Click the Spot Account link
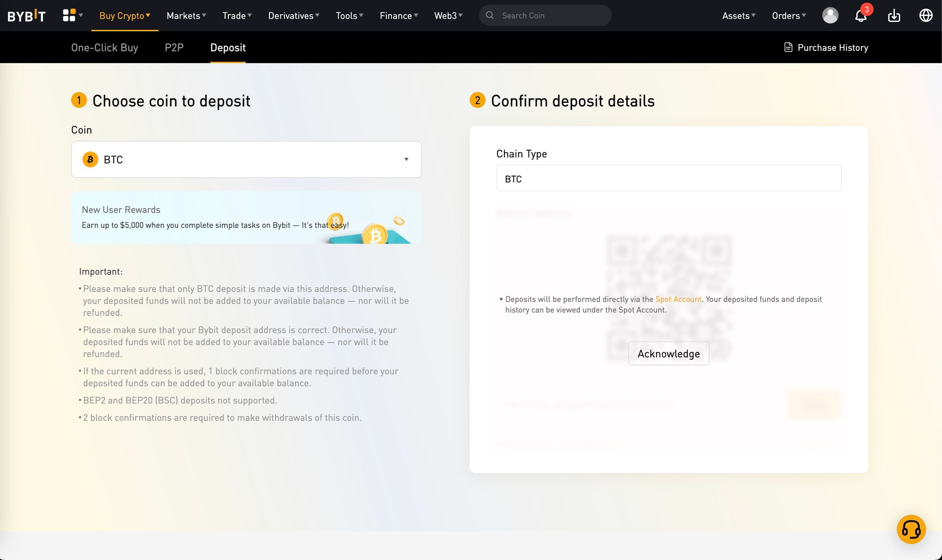Viewport: 942px width, 560px height. (x=678, y=299)
